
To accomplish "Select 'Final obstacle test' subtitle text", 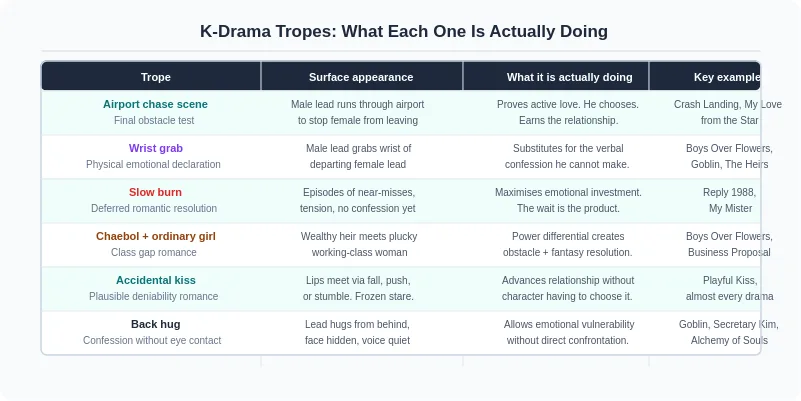I will [154, 120].
